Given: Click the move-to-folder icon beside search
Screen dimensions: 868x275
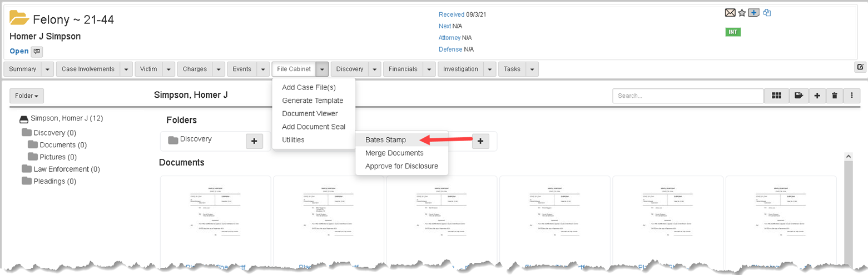Looking at the screenshot, I should pyautogui.click(x=798, y=96).
